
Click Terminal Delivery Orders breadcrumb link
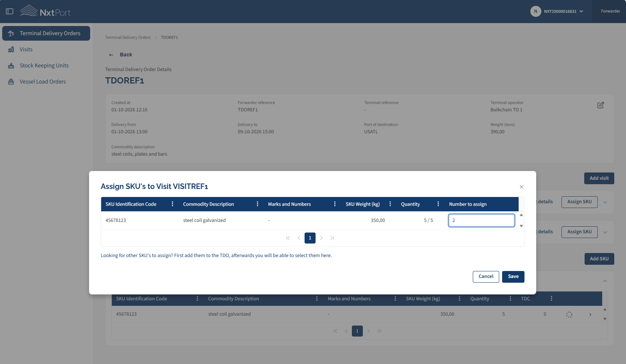point(128,37)
